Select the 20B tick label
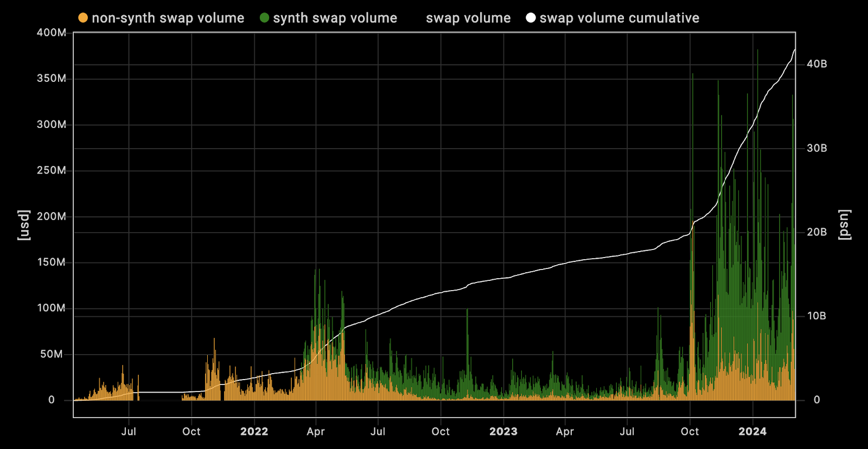This screenshot has width=868, height=449. [817, 232]
